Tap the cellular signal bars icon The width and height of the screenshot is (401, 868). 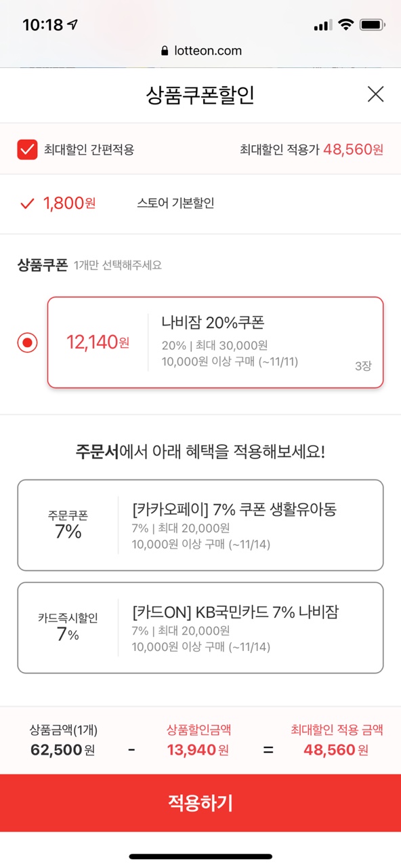click(x=322, y=25)
